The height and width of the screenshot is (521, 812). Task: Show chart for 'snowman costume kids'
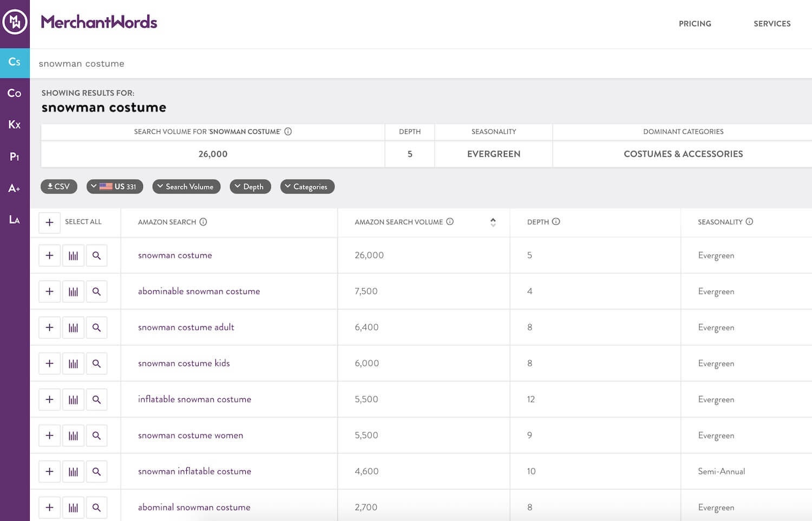pyautogui.click(x=73, y=363)
